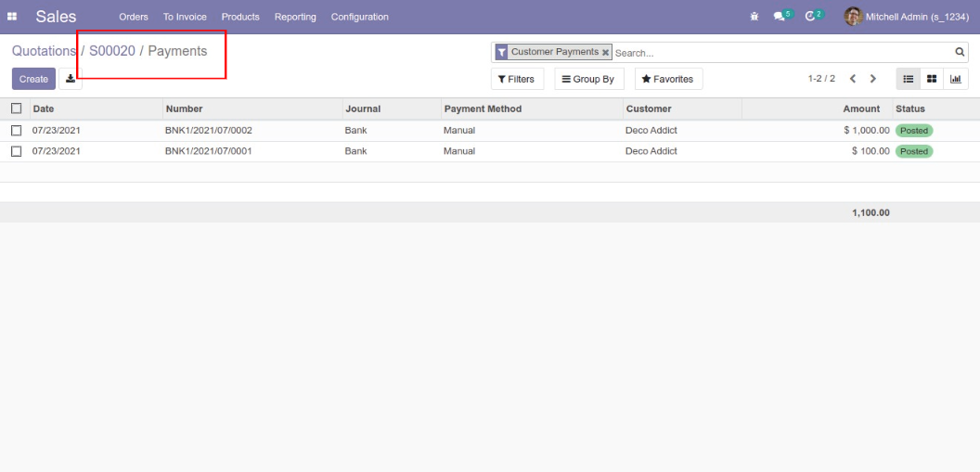Switch to list view
The width and height of the screenshot is (980, 472).
point(909,79)
